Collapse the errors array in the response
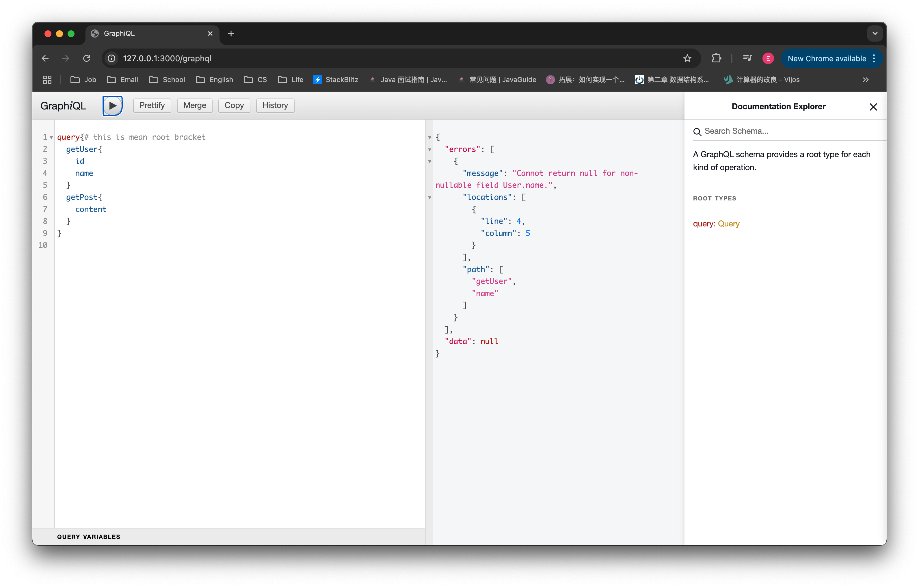 pyautogui.click(x=430, y=150)
